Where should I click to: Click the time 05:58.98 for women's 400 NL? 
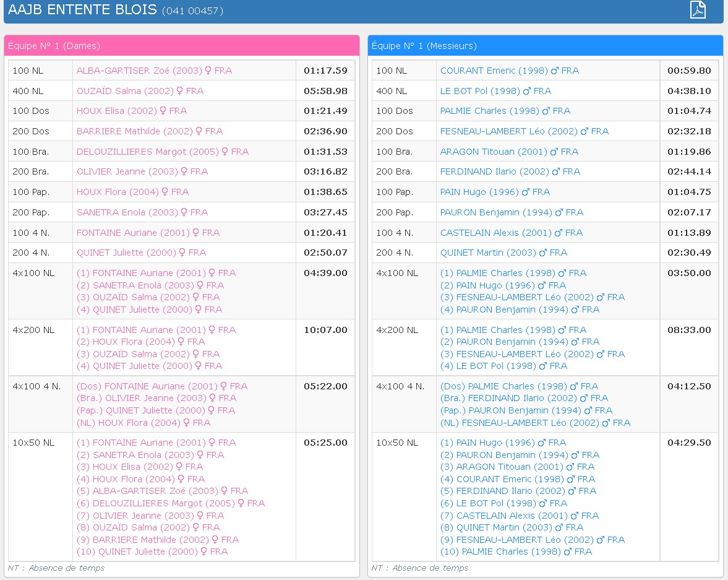pos(325,91)
